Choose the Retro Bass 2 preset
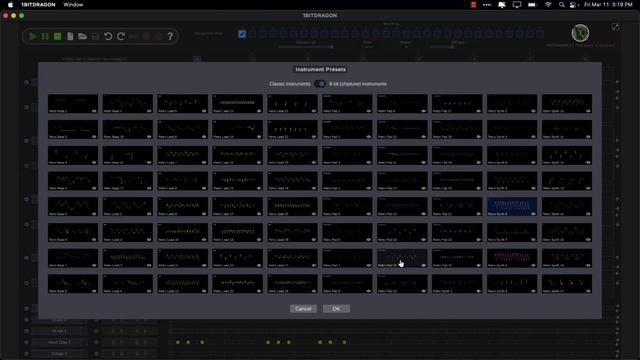640x360 pixels. point(73,129)
